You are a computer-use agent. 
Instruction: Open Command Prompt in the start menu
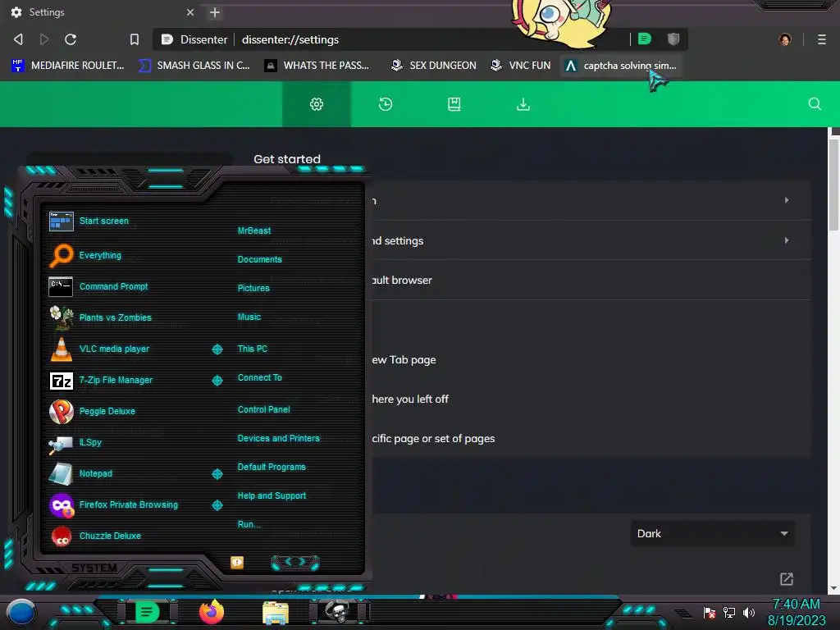pyautogui.click(x=113, y=286)
